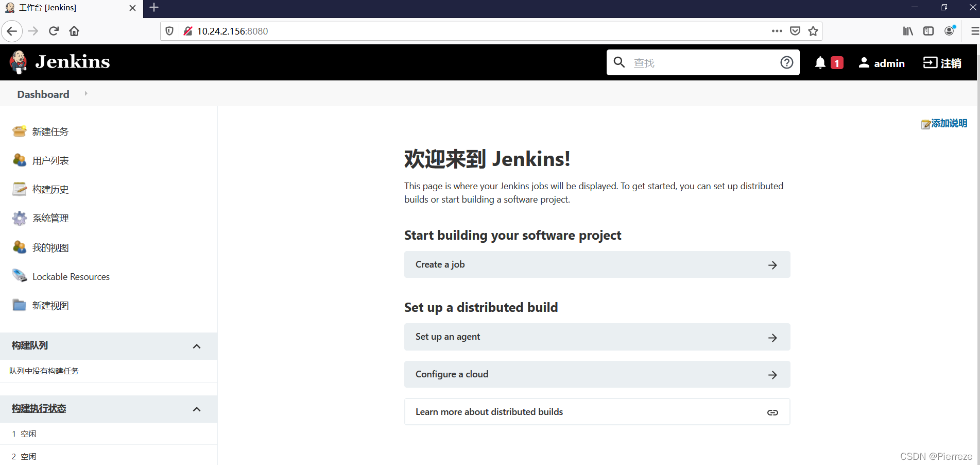Click executor 1 空闲 row
The image size is (980, 465).
click(109, 434)
